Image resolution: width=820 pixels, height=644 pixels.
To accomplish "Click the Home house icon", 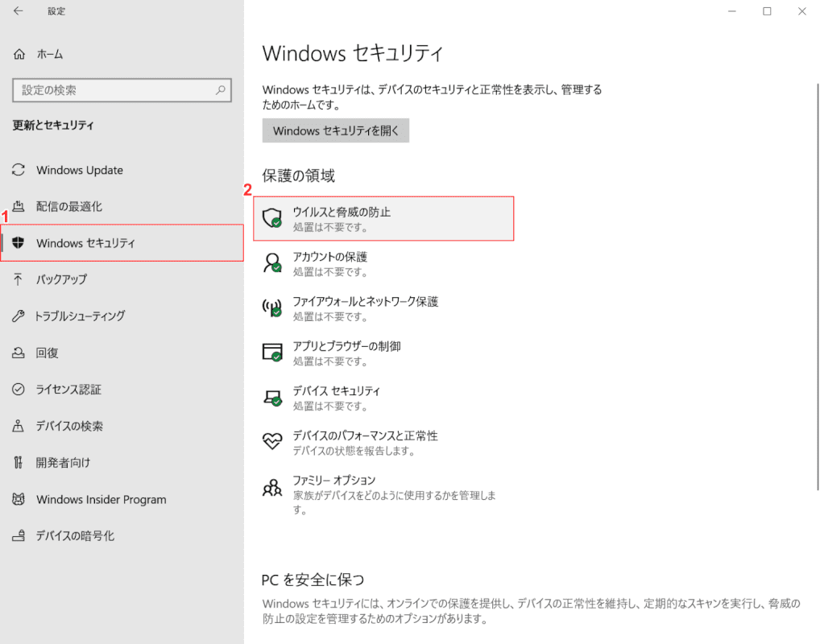I will (19, 54).
